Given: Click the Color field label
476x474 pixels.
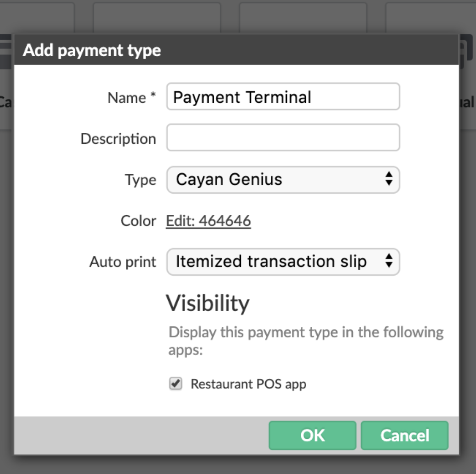Looking at the screenshot, I should click(138, 221).
